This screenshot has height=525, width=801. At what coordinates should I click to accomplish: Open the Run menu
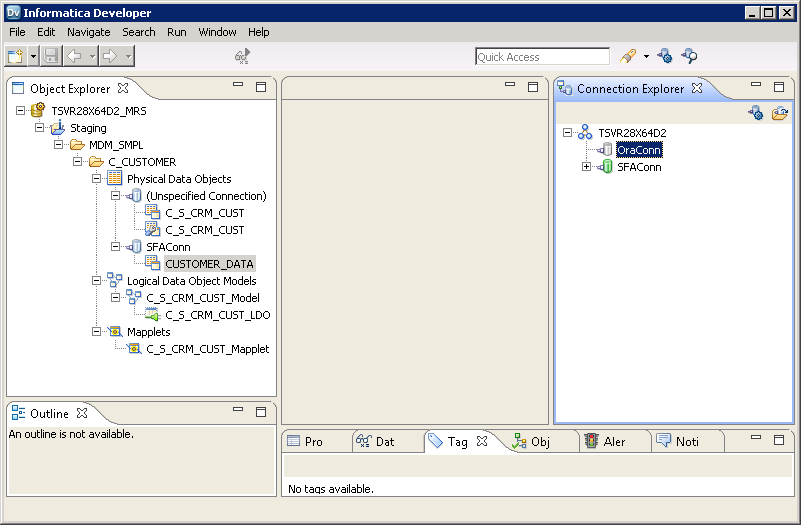pyautogui.click(x=177, y=32)
